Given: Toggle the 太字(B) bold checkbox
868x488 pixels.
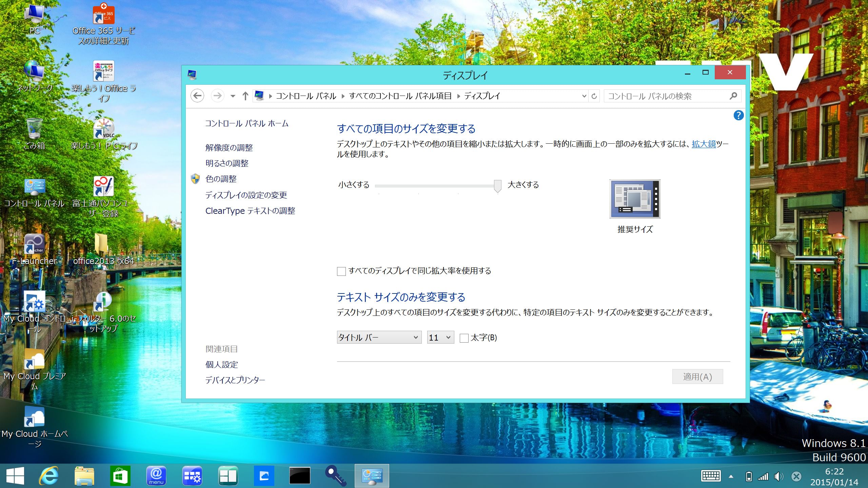Looking at the screenshot, I should [464, 338].
